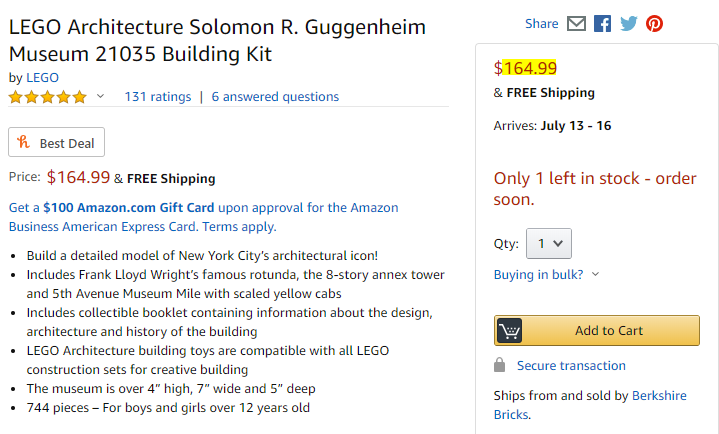
Task: Open the 131 ratings link
Action: [157, 97]
